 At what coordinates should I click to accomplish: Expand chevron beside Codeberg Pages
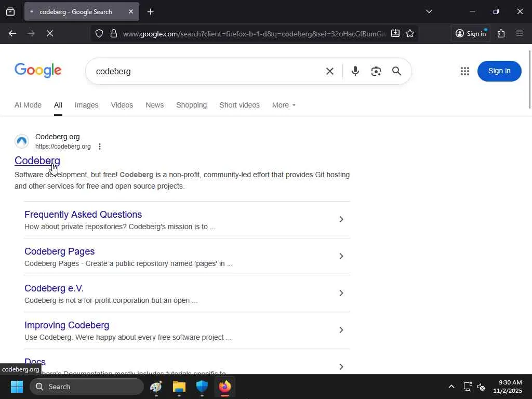pos(341,256)
